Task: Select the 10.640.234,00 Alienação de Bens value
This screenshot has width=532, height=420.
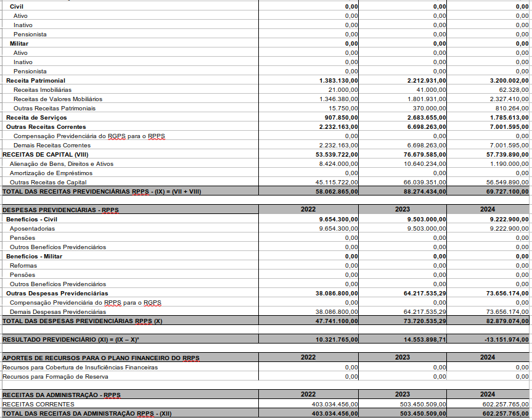Action: pyautogui.click(x=425, y=163)
